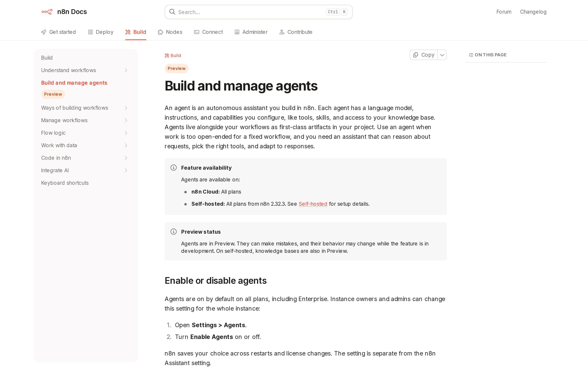Open the Forum link

click(x=504, y=12)
